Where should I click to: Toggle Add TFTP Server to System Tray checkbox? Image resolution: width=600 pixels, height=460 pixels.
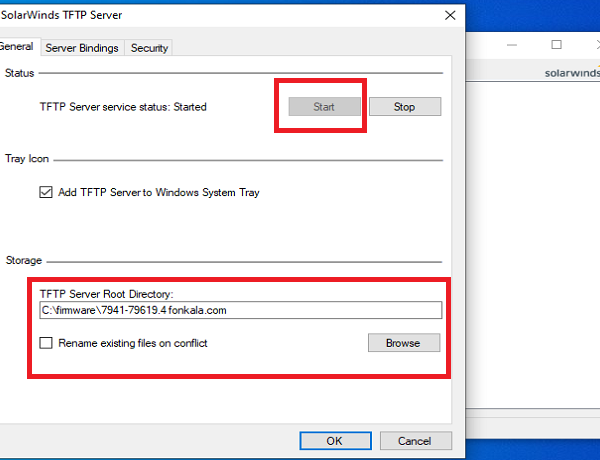coord(46,192)
